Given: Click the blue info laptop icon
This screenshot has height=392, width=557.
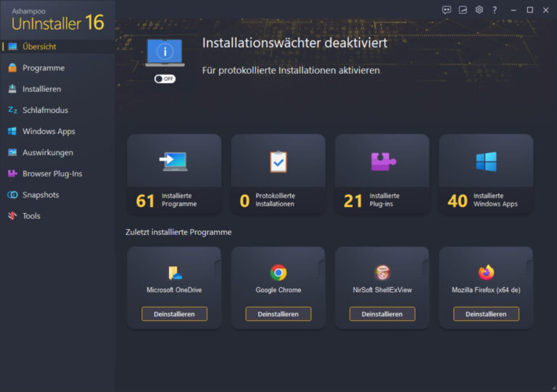Looking at the screenshot, I should [x=165, y=53].
